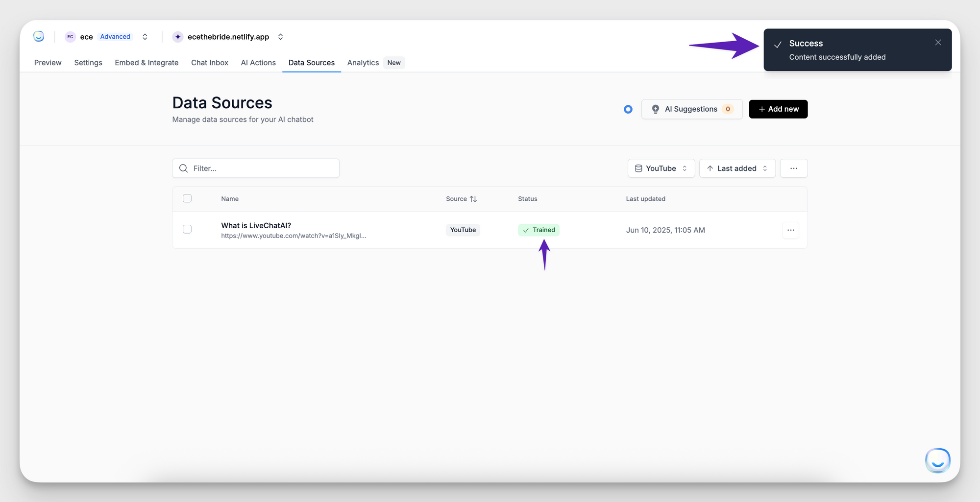Toggle the select-all header checkbox
This screenshot has height=502, width=980.
tap(187, 198)
